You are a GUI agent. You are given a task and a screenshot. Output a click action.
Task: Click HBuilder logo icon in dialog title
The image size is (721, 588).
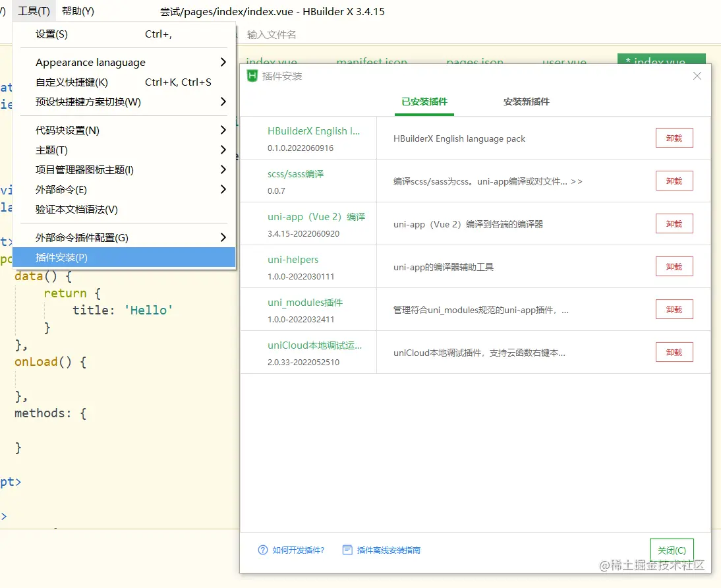[x=252, y=76]
